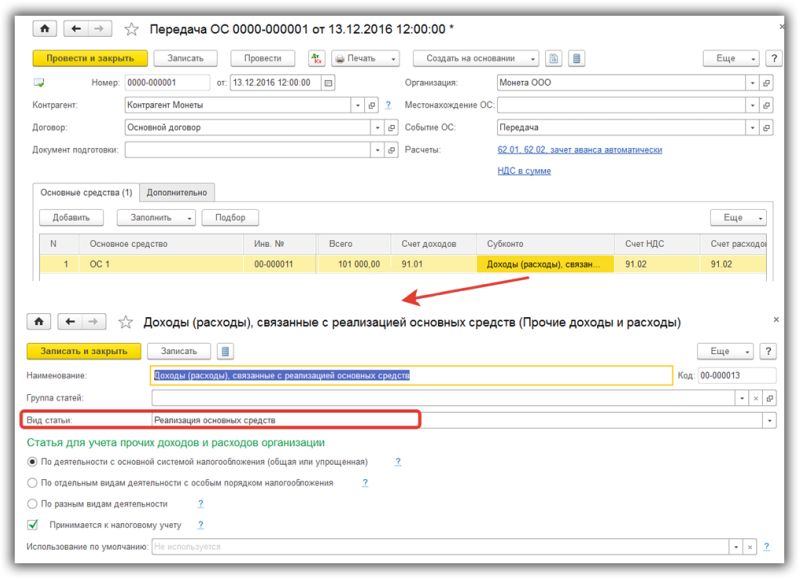Screen dimensions: 800x579
Task: Expand the Организация dropdown
Action: [x=753, y=83]
